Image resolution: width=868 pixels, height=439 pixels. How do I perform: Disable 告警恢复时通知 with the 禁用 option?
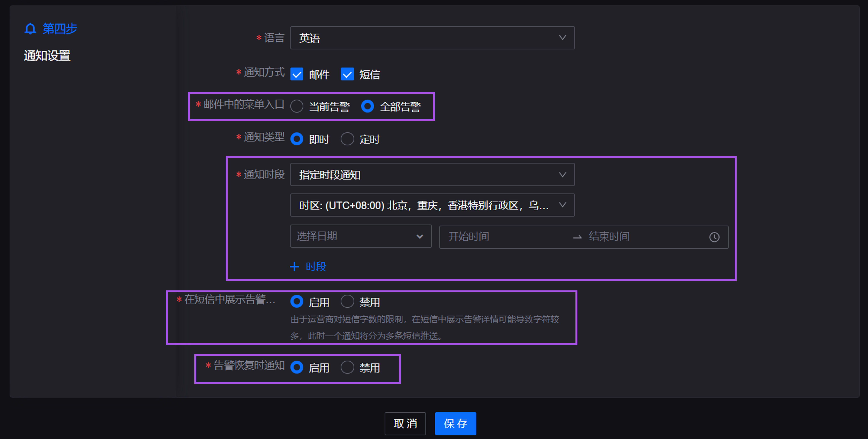point(347,367)
